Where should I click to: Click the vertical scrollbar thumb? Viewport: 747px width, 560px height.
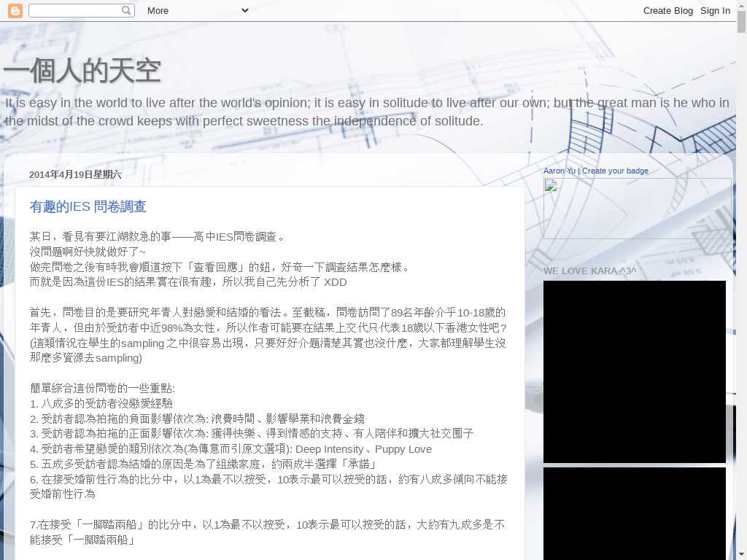741,23
